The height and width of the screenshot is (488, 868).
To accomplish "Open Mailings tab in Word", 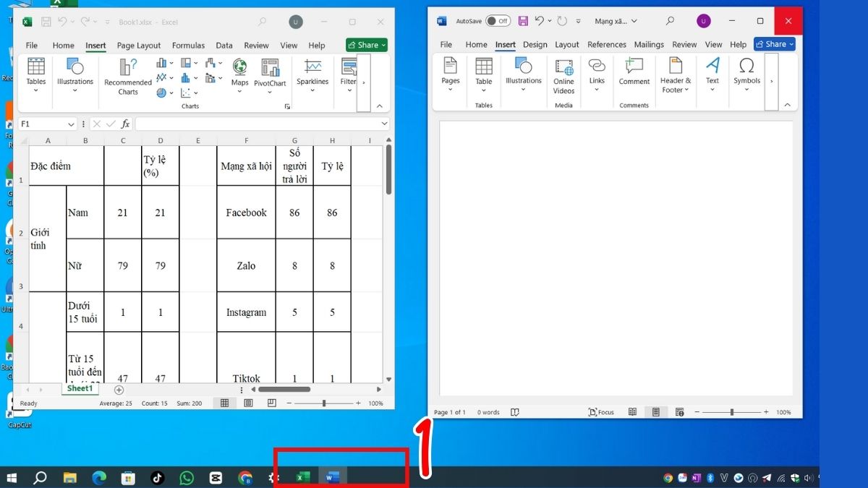I will tap(649, 44).
